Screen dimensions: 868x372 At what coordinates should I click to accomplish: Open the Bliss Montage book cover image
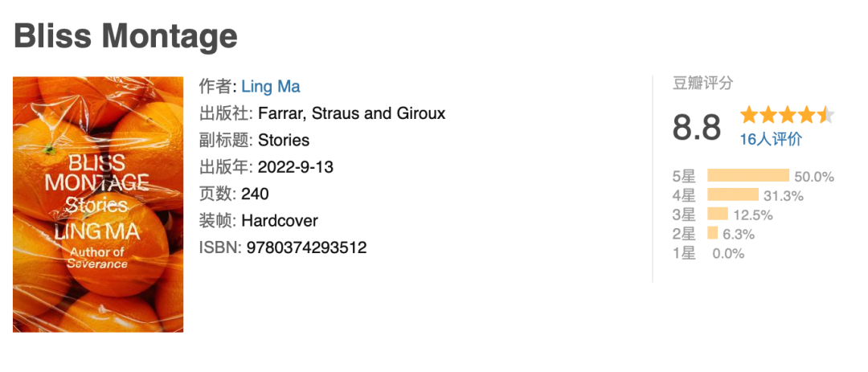(98, 204)
